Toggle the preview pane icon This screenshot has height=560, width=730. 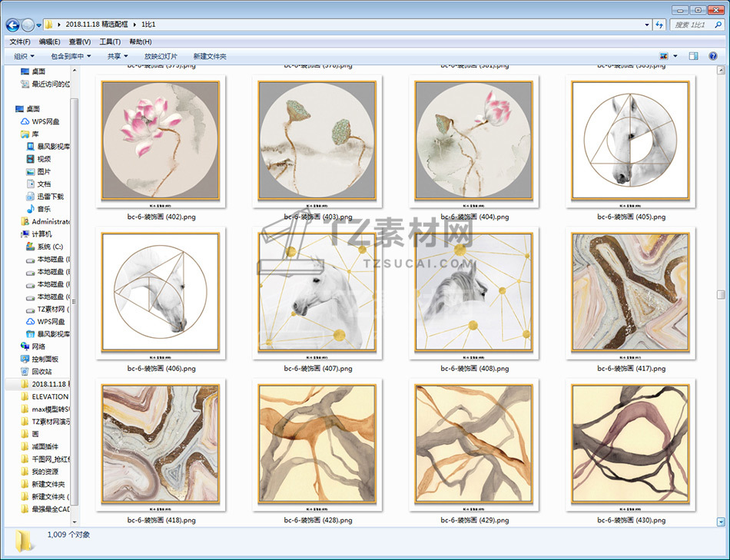pos(693,56)
